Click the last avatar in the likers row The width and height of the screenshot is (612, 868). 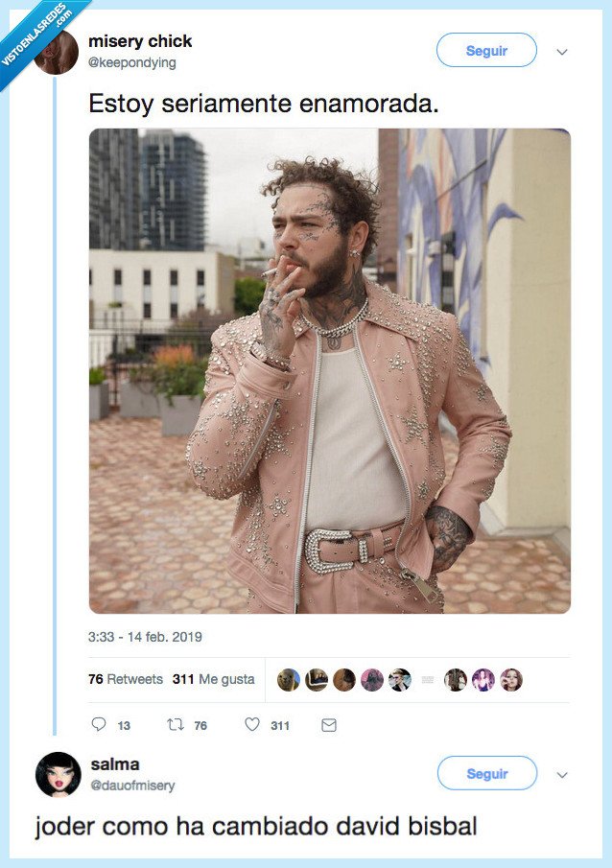pyautogui.click(x=511, y=679)
